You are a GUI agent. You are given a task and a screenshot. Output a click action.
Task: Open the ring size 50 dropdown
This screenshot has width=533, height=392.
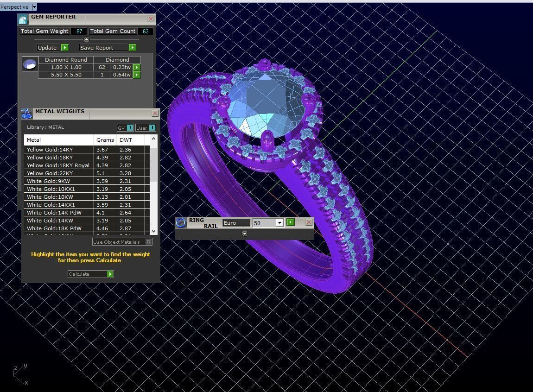pos(279,223)
